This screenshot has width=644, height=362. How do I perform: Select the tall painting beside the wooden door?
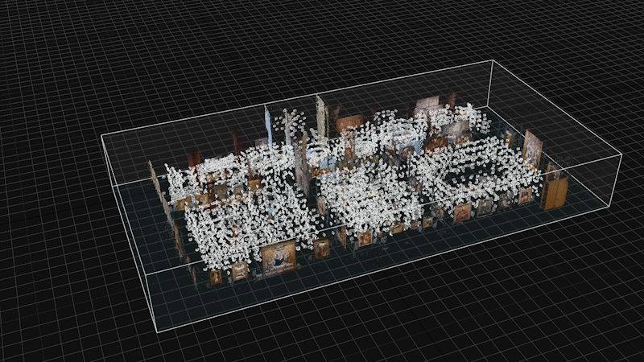pyautogui.click(x=532, y=150)
